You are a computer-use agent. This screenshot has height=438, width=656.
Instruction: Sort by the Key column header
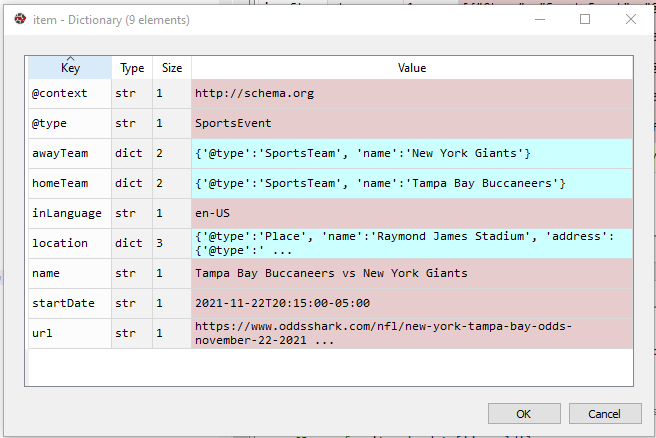70,67
